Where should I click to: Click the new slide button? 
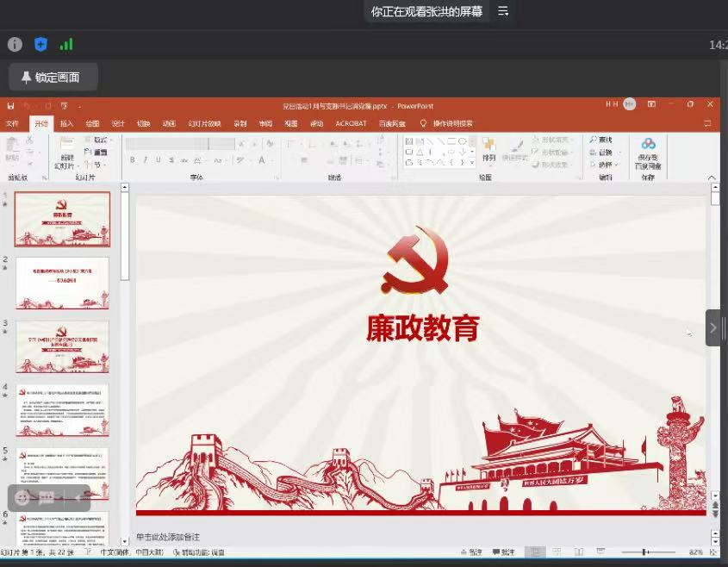tap(67, 153)
